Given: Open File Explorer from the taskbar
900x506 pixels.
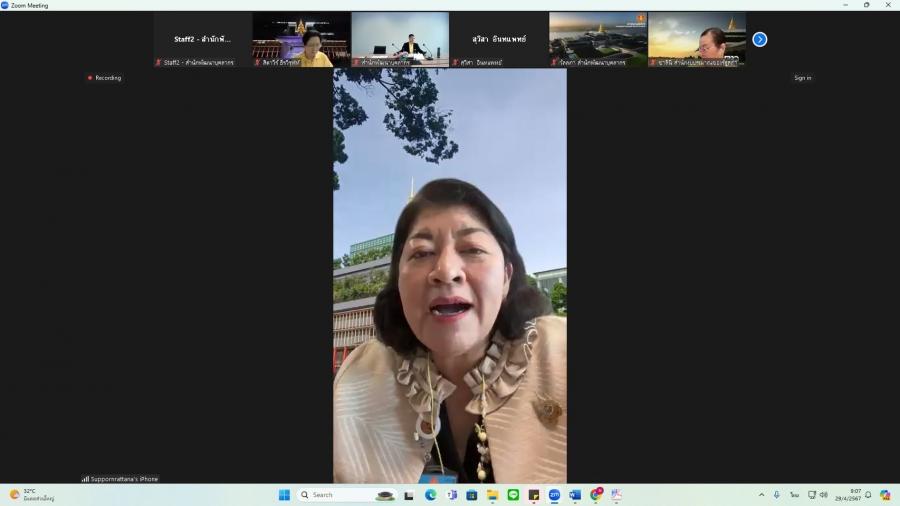Looking at the screenshot, I should click(x=492, y=495).
